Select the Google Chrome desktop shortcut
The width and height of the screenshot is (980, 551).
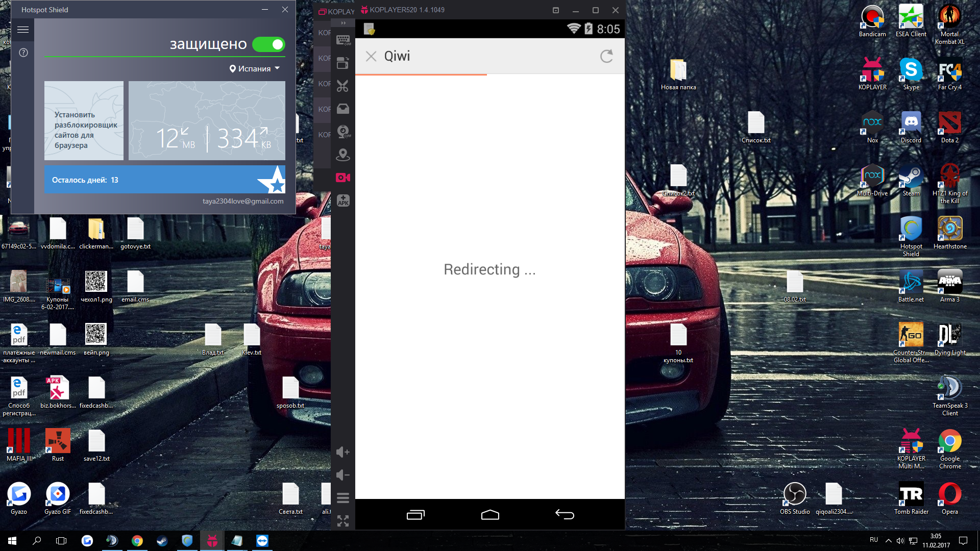pos(950,449)
